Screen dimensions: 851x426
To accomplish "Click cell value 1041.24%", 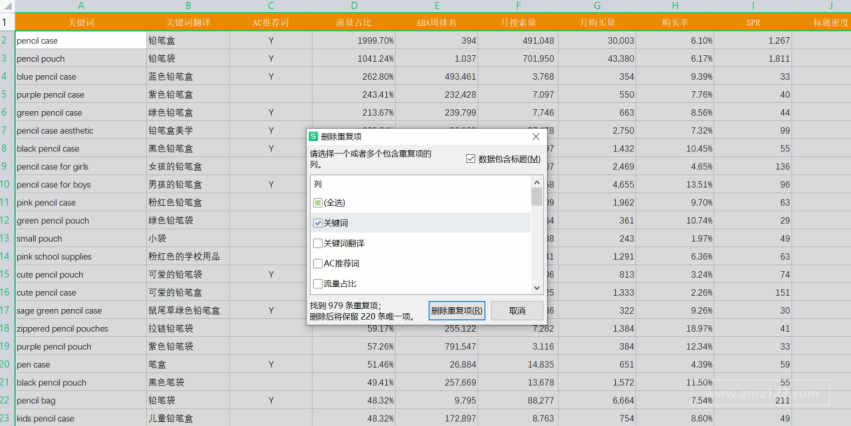I will click(x=354, y=59).
